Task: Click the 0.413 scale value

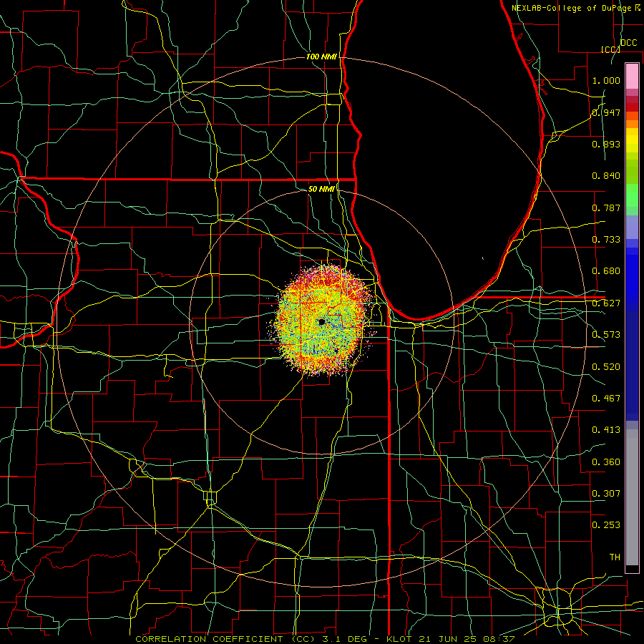Action: 606,430
